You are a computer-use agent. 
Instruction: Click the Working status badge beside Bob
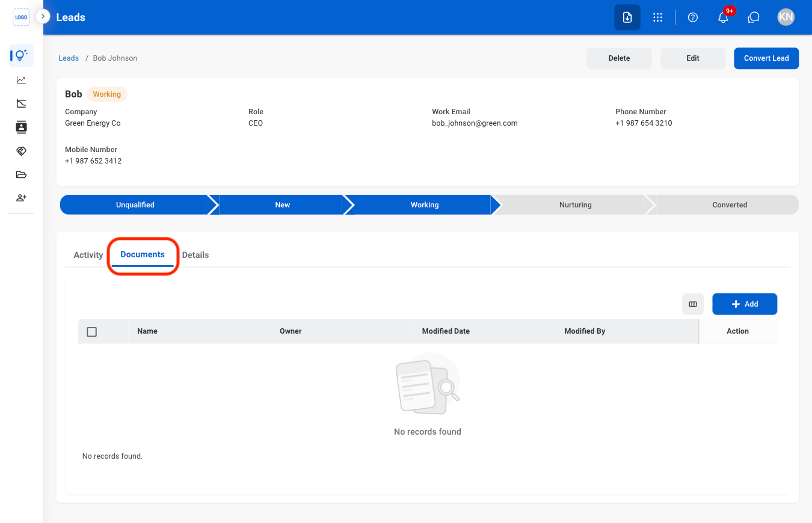(107, 94)
